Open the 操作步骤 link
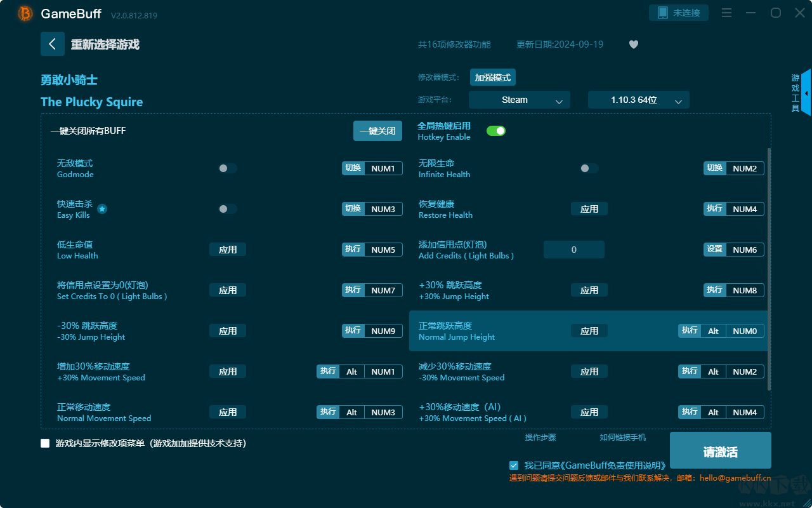The width and height of the screenshot is (812, 508). coord(540,438)
